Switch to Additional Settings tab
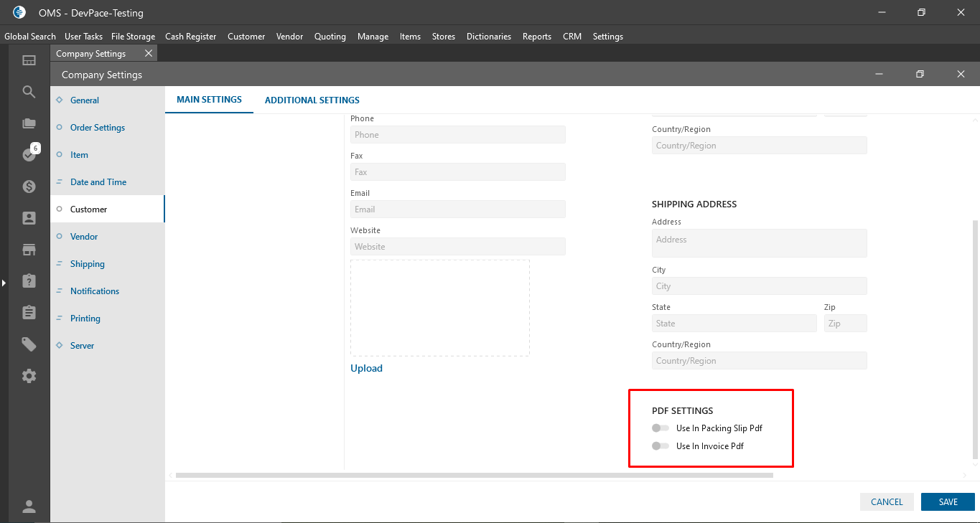The height and width of the screenshot is (523, 980). pos(312,100)
